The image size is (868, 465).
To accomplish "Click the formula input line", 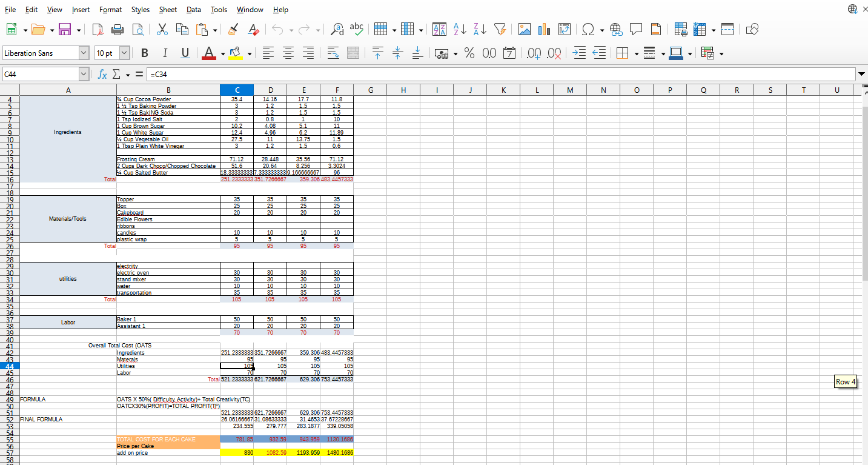I will coord(500,75).
